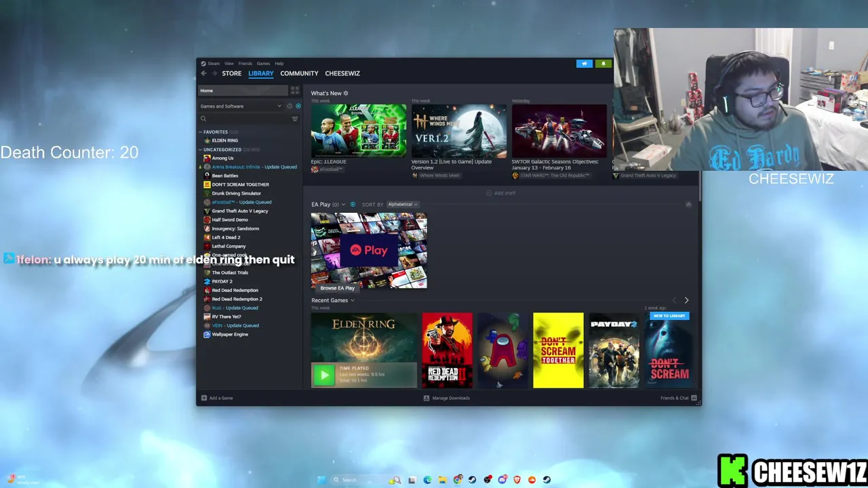The height and width of the screenshot is (488, 868).
Task: Click DON'T SCREAM TOGETHER list icon
Action: [207, 184]
